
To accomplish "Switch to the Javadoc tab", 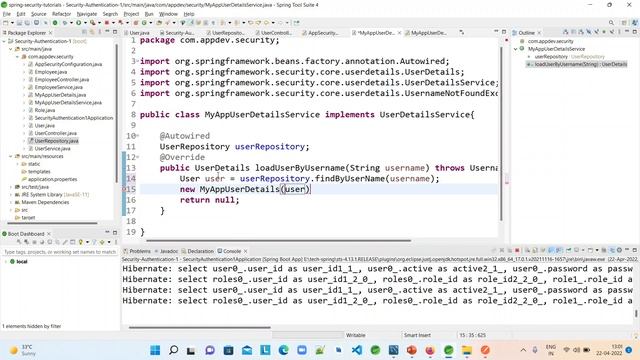I will tap(167, 251).
